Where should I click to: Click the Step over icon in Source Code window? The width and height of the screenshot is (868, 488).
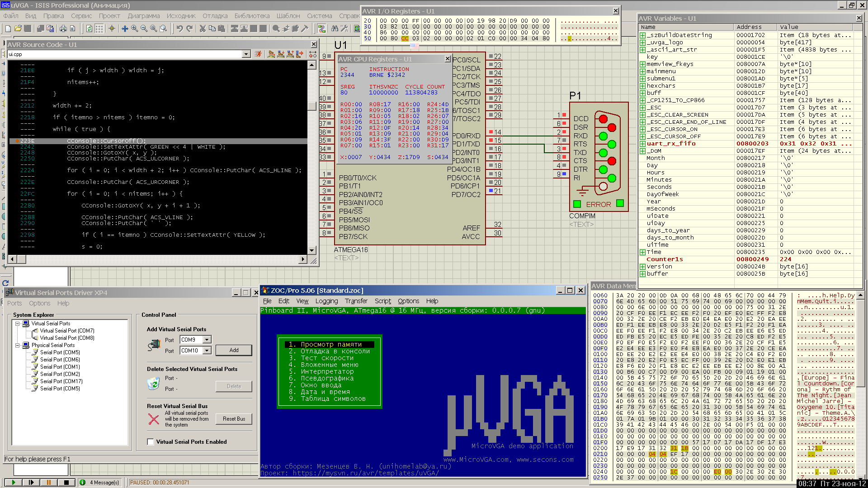(x=271, y=54)
